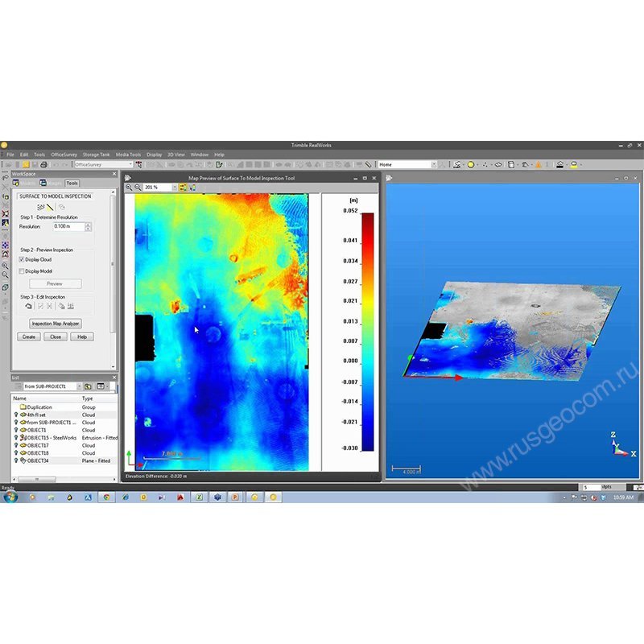The height and width of the screenshot is (644, 644).
Task: Select the measure icon in Surface To Model Inspection
Action: [x=50, y=207]
